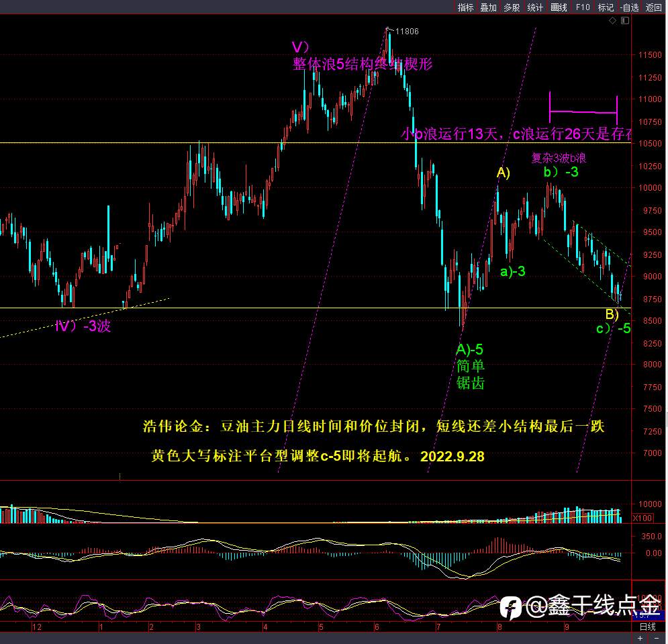The image size is (668, 644).
Task: Click the 2022.9.28 date text
Action: [452, 457]
